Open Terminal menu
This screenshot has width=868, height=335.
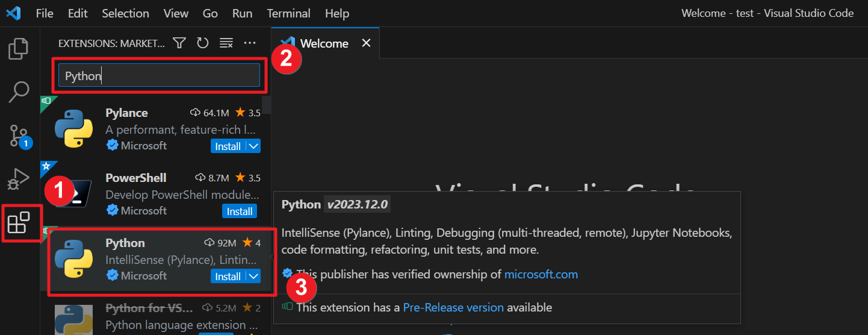coord(289,13)
